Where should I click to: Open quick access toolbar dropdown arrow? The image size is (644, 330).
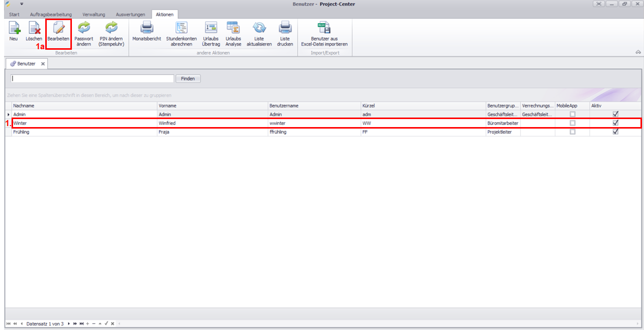click(x=22, y=4)
